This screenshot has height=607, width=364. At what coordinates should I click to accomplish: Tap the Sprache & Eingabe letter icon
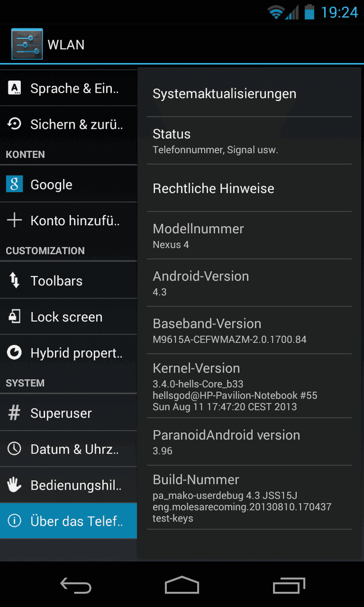(14, 89)
